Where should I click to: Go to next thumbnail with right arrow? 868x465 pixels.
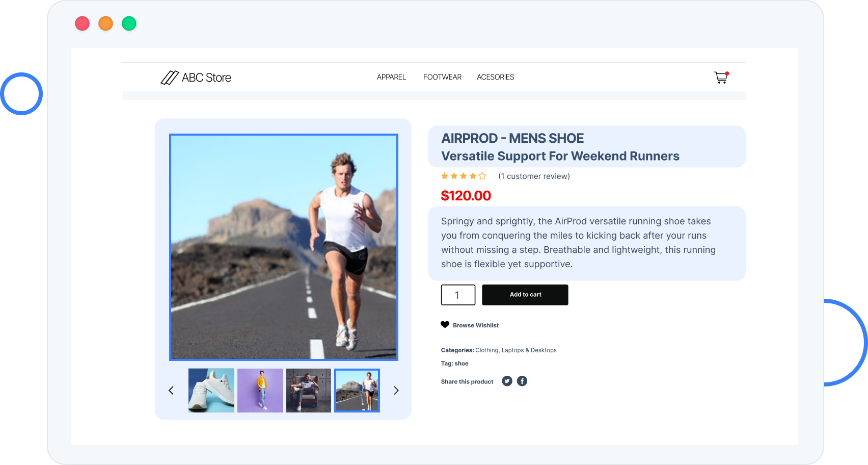tap(396, 391)
